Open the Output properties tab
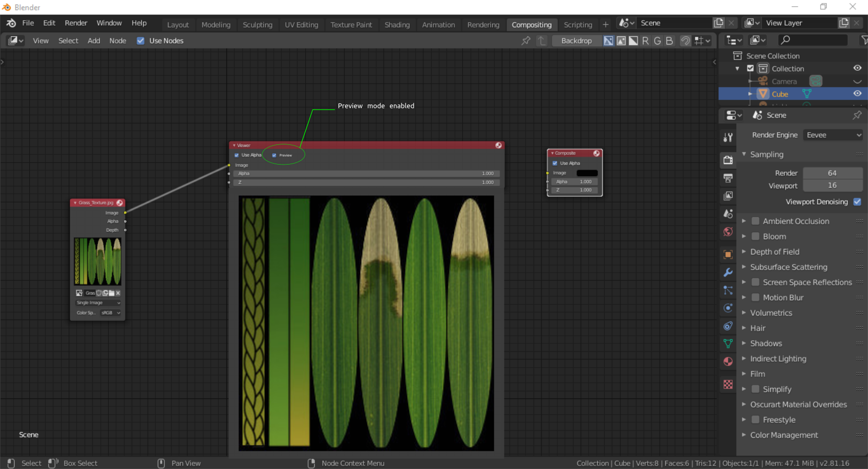This screenshot has height=469, width=868. tap(728, 178)
